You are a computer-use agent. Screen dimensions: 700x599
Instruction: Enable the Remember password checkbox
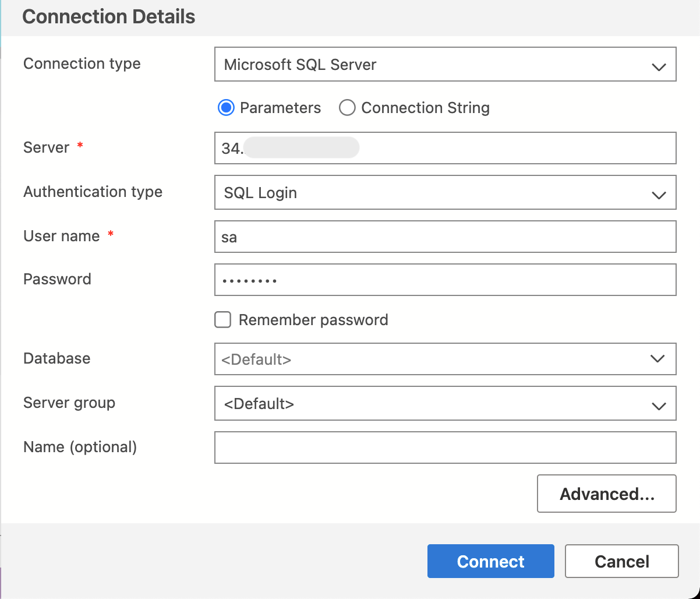(x=222, y=319)
